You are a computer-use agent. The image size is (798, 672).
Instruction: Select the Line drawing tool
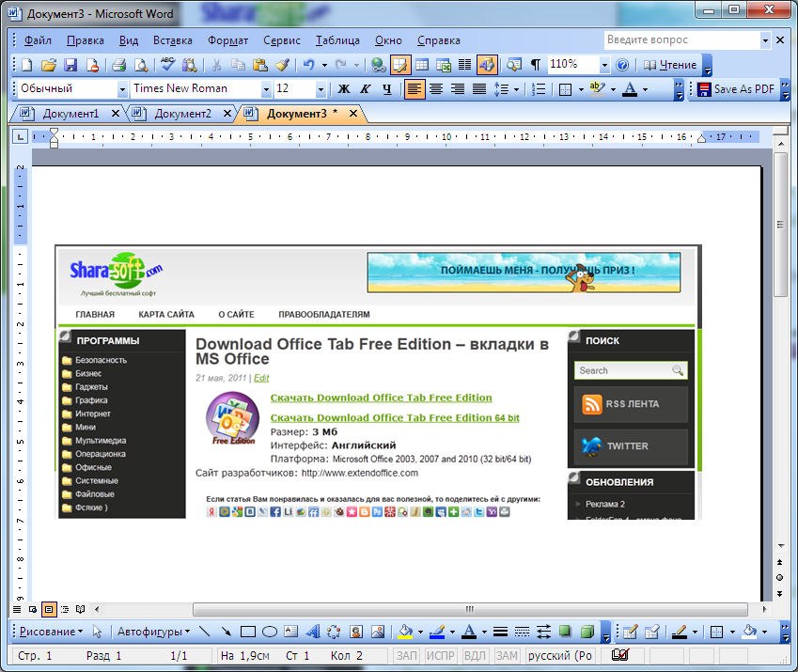(x=205, y=632)
